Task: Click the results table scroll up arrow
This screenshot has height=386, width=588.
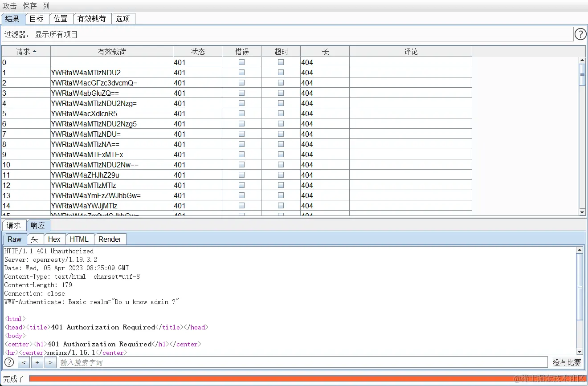Action: tap(582, 61)
